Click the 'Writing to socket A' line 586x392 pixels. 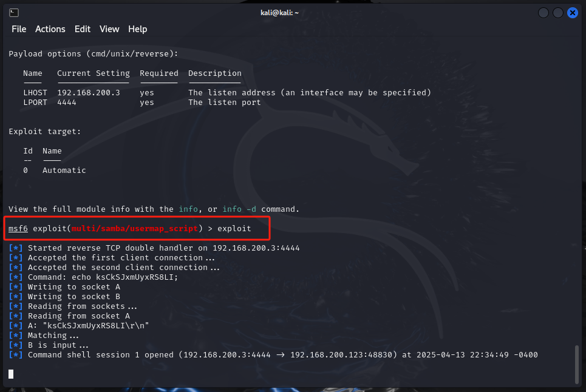[64, 287]
